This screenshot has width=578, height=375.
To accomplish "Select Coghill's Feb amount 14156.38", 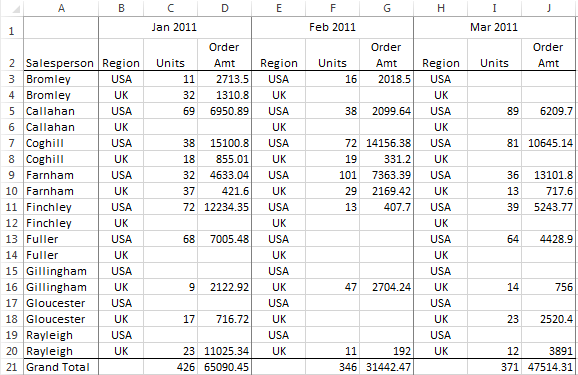I will coord(387,143).
